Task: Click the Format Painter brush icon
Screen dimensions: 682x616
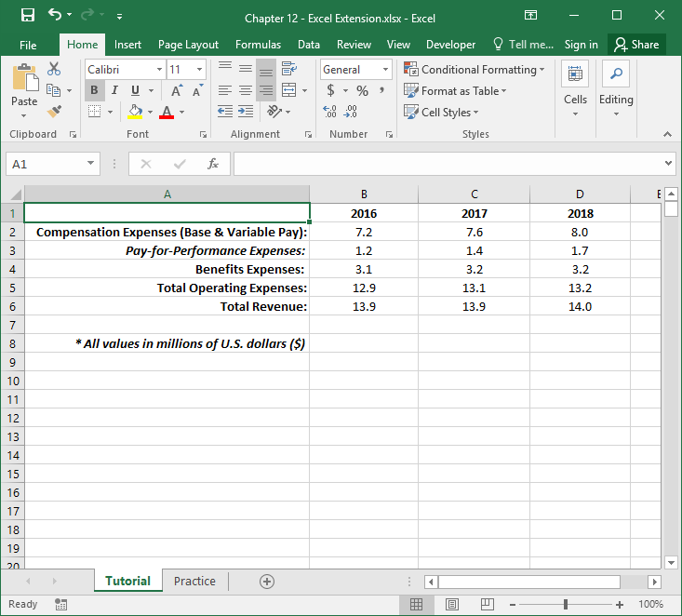Action: (54, 112)
